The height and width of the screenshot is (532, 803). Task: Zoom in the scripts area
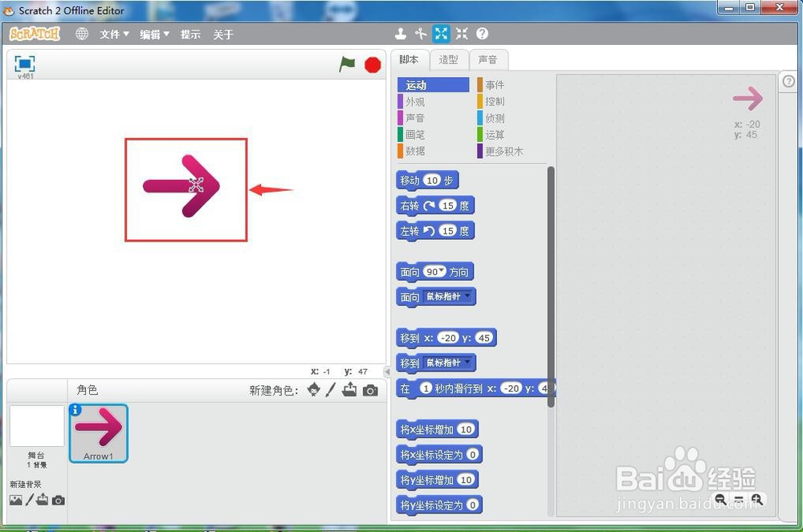tap(757, 499)
